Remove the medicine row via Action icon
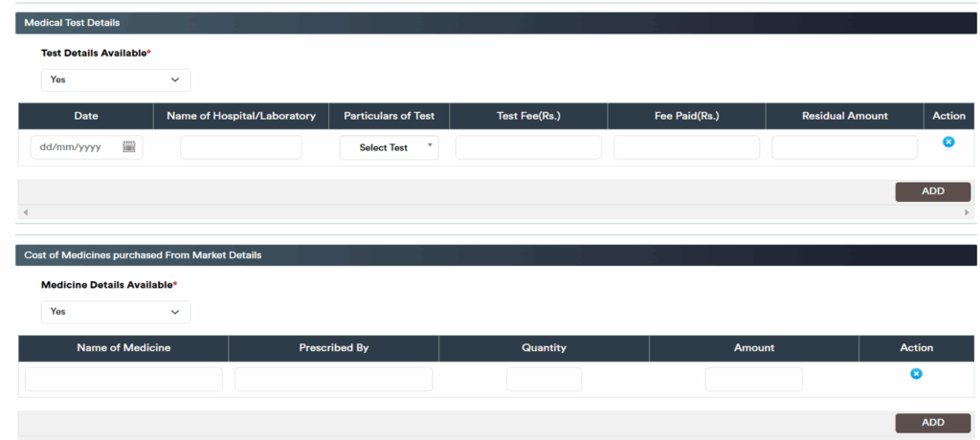The height and width of the screenshot is (440, 980). 916,373
